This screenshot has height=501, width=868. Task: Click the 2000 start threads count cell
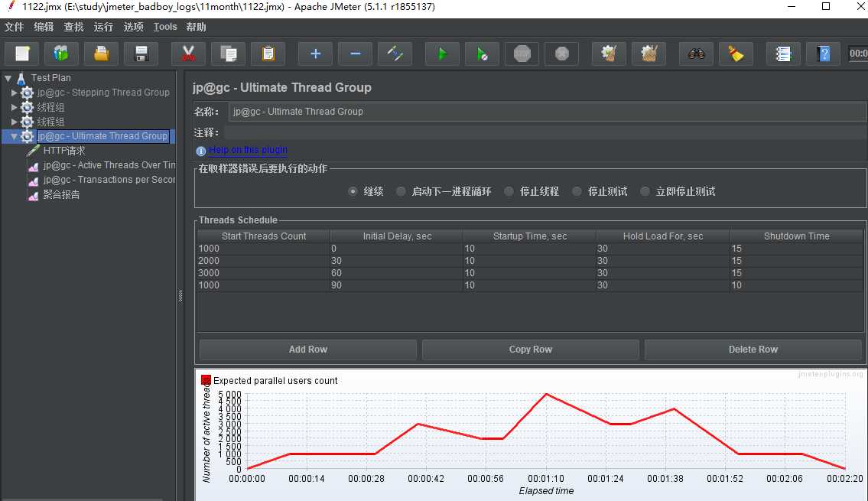(x=264, y=261)
